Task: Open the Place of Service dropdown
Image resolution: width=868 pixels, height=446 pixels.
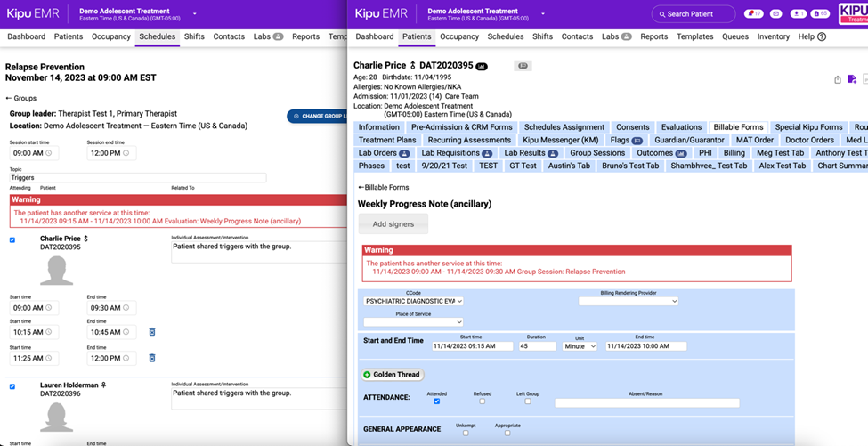Action: (x=413, y=321)
